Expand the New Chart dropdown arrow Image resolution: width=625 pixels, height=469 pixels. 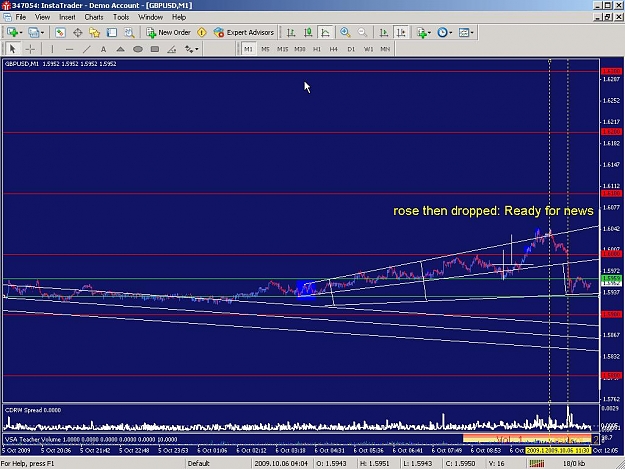[x=21, y=33]
